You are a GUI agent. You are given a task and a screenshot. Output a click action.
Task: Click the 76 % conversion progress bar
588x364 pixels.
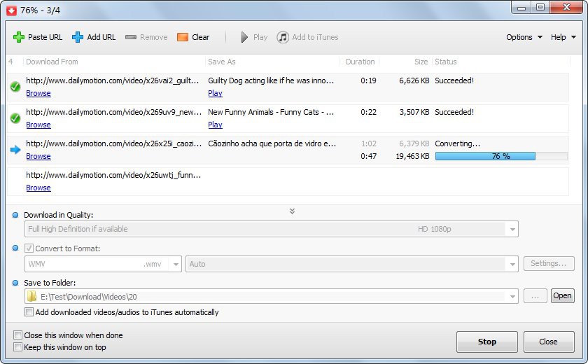501,156
